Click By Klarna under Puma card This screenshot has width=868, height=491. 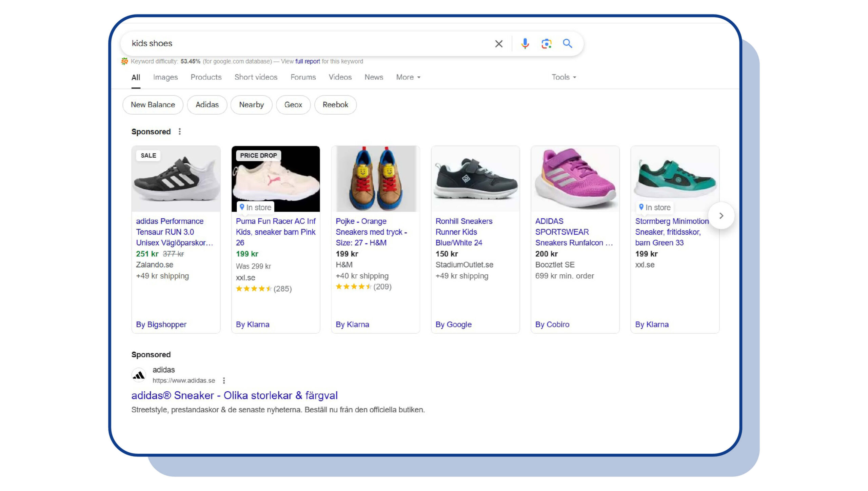[253, 325]
